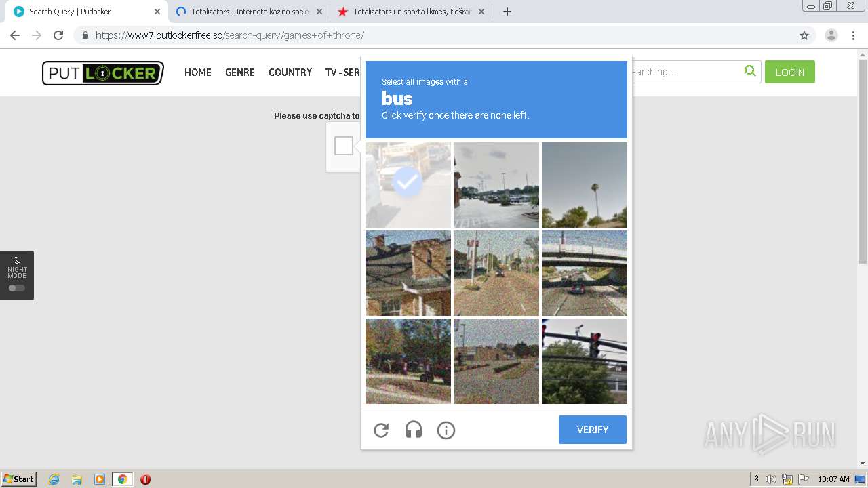Tick the reCAPTCHA checkbox
This screenshot has width=868, height=488.
click(x=344, y=146)
